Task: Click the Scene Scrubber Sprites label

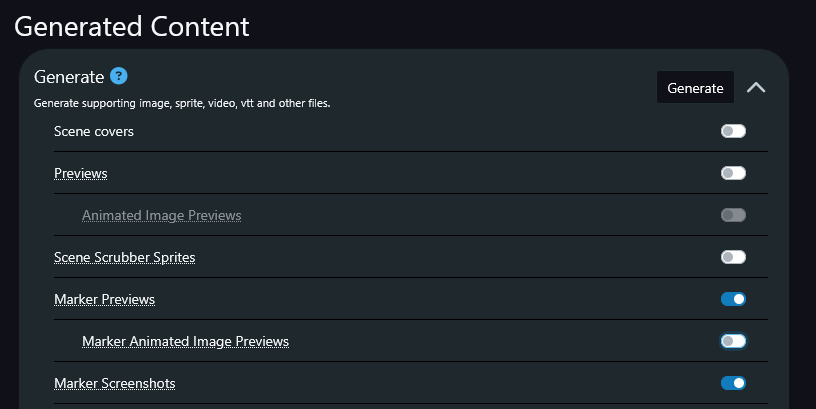Action: coord(124,257)
